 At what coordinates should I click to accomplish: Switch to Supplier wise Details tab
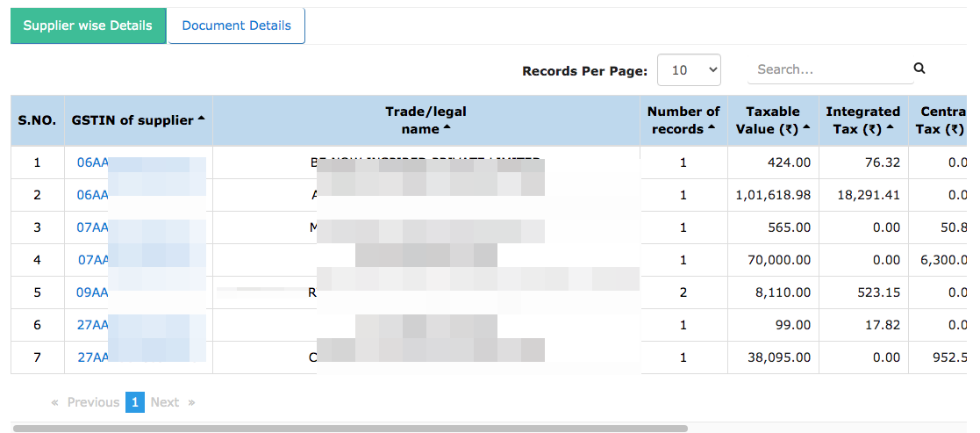[x=88, y=25]
